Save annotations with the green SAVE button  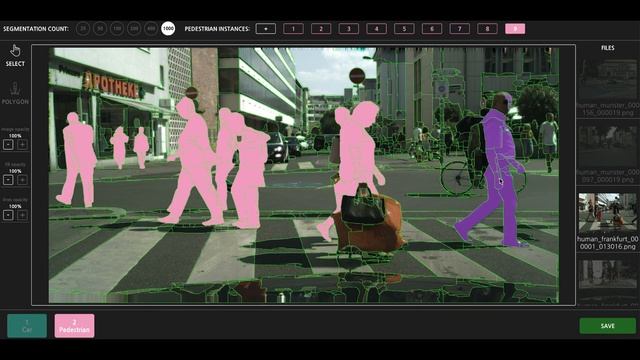pos(607,326)
